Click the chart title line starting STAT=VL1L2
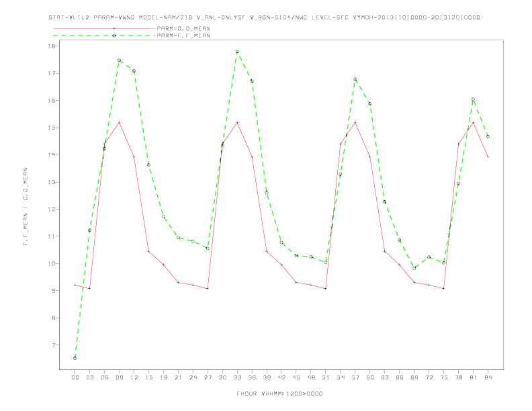The width and height of the screenshot is (532, 411). [264, 17]
